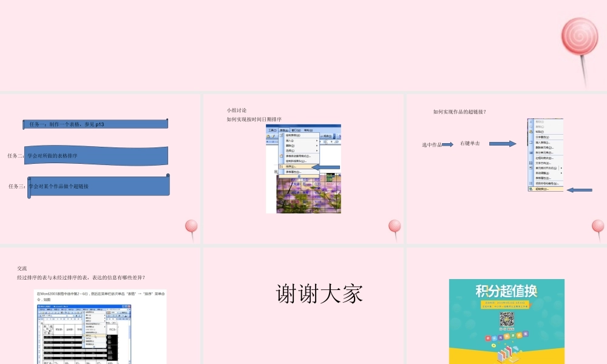607x364 pixels.
Task: Select the '任务一：制作一个表格，参见 p13' banner
Action: coord(95,124)
